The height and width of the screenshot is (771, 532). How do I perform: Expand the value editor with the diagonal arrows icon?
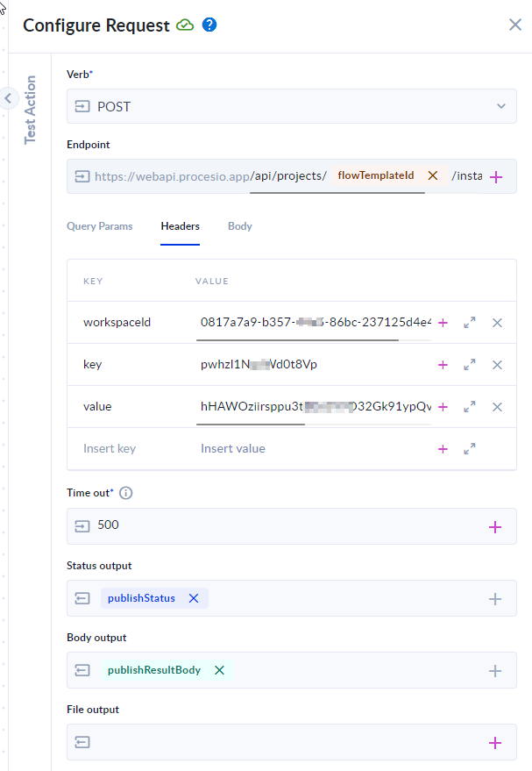tap(470, 406)
